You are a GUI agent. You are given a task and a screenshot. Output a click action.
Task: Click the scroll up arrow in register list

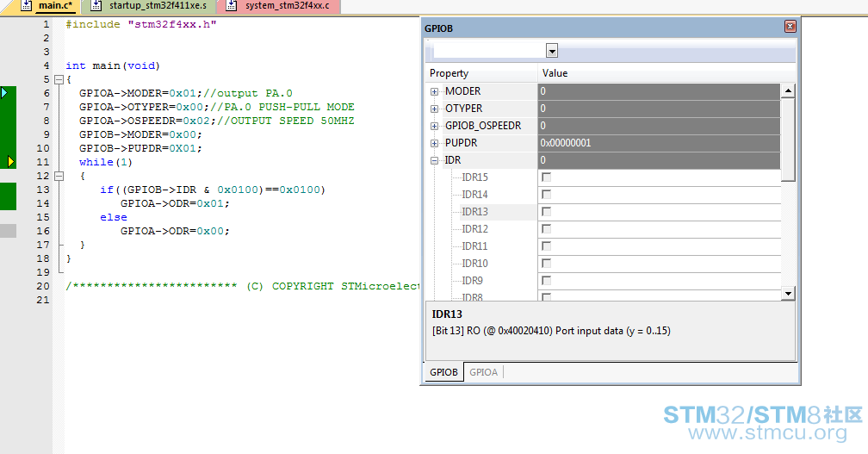[788, 90]
